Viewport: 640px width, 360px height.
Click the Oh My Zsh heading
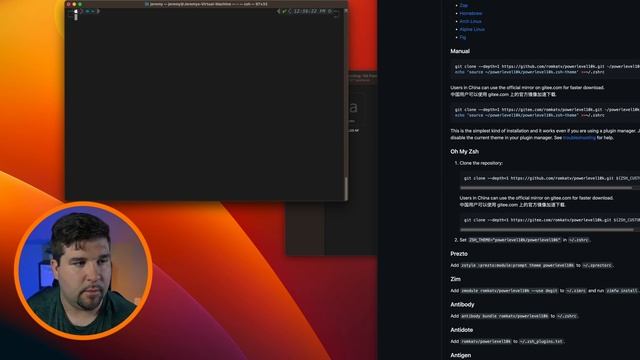coord(464,151)
